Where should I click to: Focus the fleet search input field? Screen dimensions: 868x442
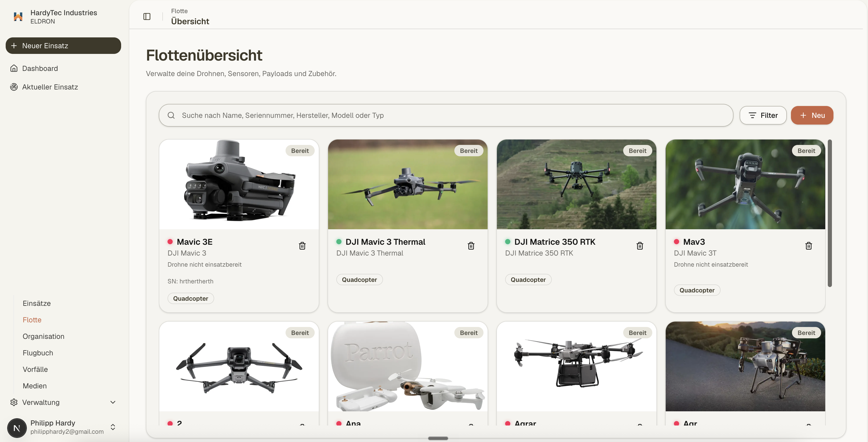coord(446,115)
